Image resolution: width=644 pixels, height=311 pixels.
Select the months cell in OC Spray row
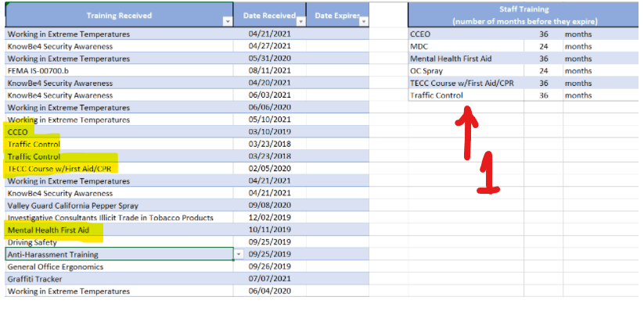600,70
